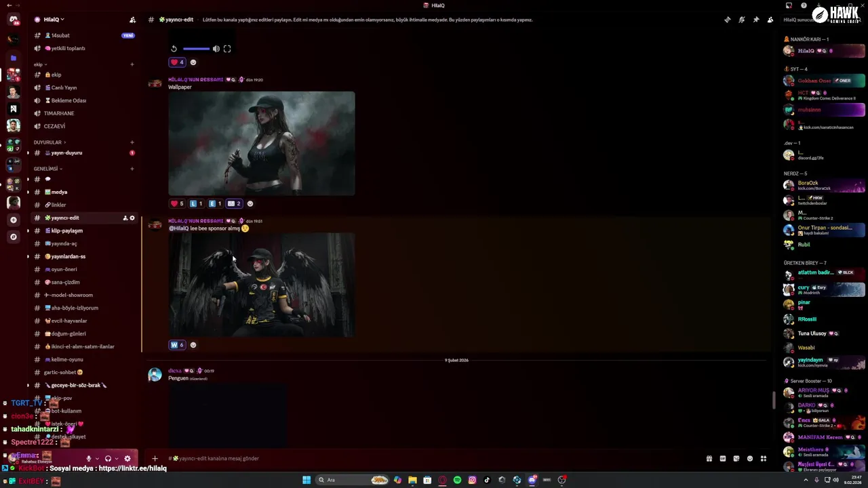Open the linkler channel
868x488 pixels.
(x=85, y=205)
